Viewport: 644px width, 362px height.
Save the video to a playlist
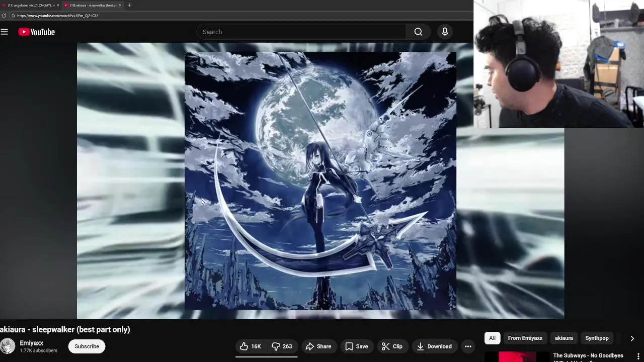coord(356,346)
